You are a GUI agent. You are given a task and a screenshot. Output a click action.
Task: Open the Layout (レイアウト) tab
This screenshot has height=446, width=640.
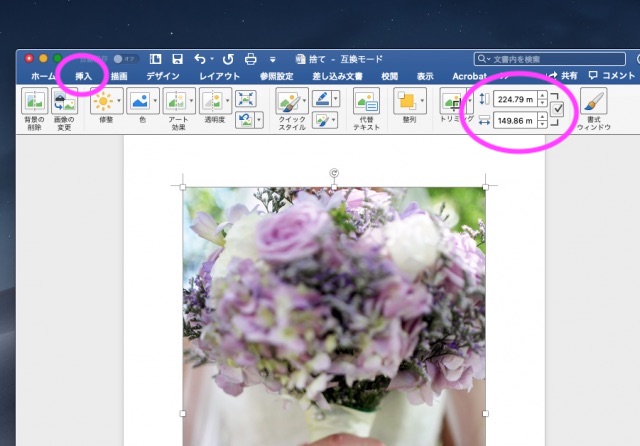point(219,76)
